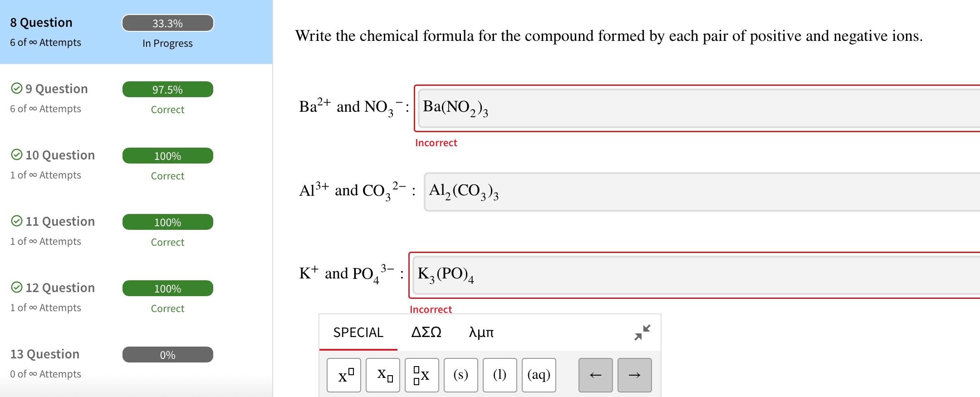
Task: Switch to the SPECIAL symbols tab
Action: click(358, 332)
